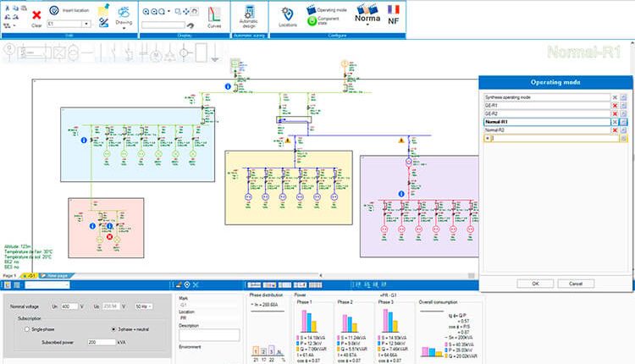The width and height of the screenshot is (635, 364).
Task: Open the Norma standard dropdown
Action: (x=367, y=25)
